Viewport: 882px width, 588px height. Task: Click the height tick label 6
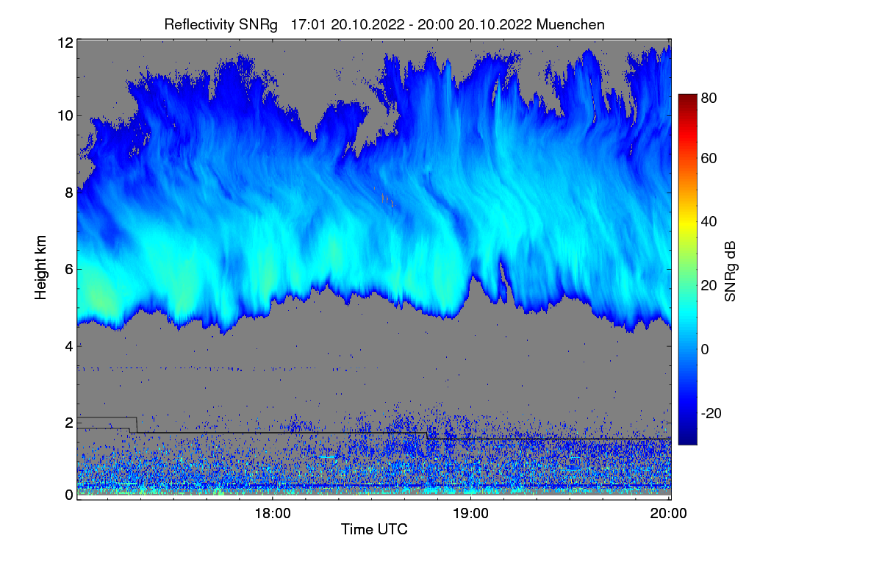click(x=69, y=269)
